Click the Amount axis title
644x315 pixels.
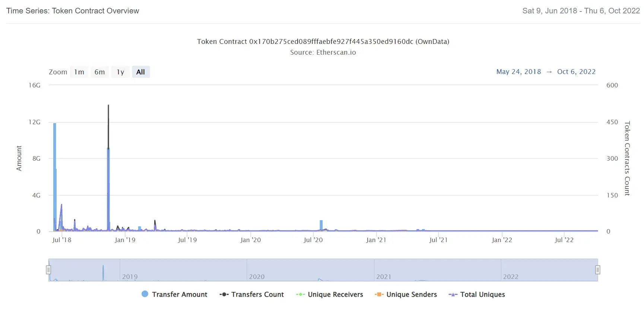(x=19, y=158)
